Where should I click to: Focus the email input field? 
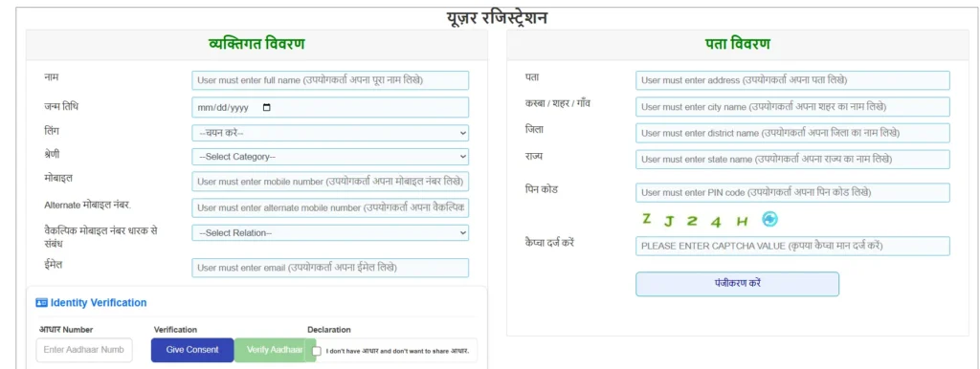pos(330,268)
